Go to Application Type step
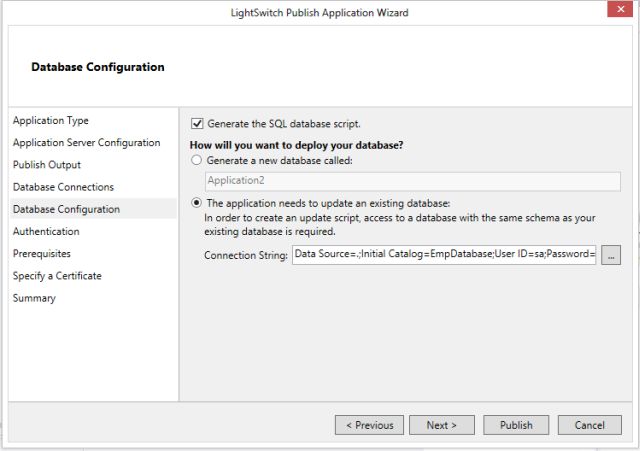Screen dimensions: 640x451 [x=51, y=121]
